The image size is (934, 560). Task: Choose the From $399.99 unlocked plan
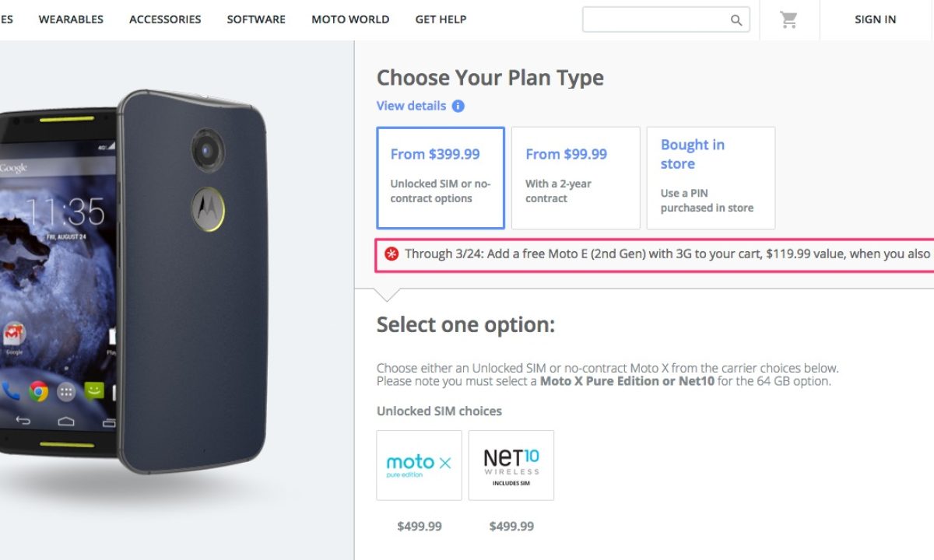(441, 178)
